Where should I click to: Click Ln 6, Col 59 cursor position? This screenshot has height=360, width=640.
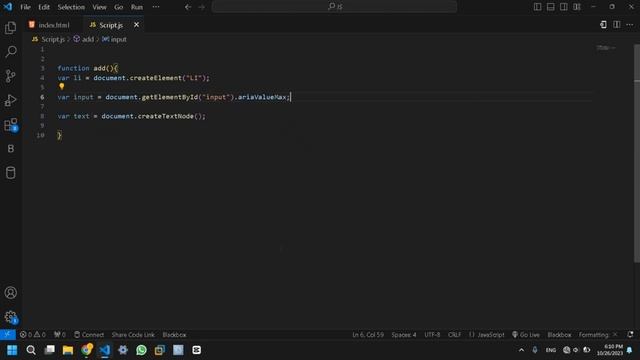[368, 335]
